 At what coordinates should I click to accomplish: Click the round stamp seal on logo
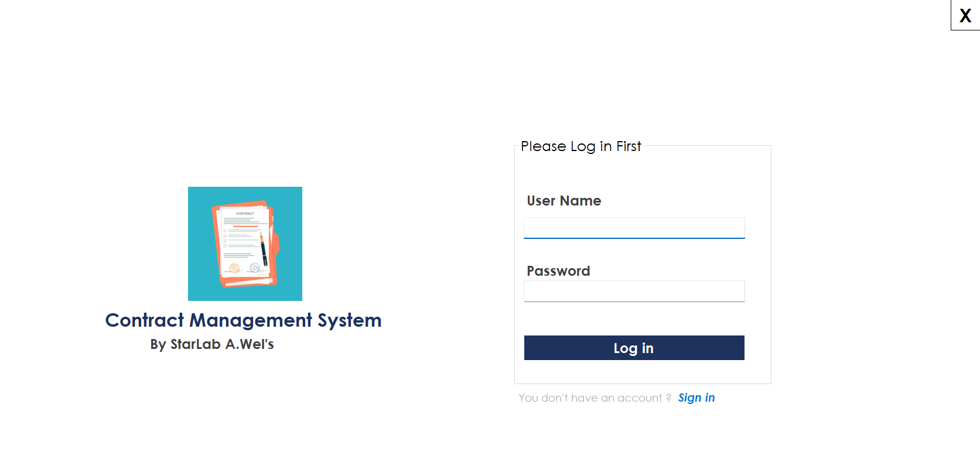254,268
